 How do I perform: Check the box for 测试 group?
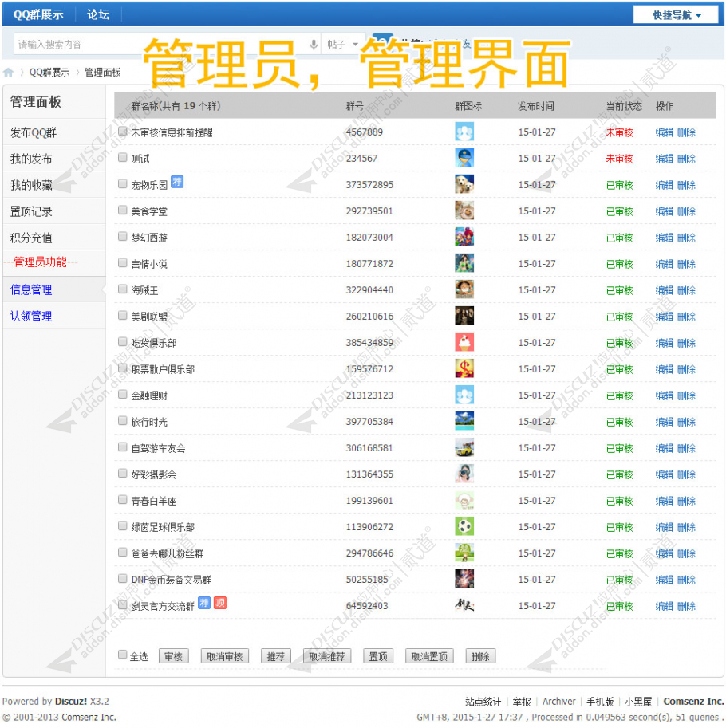coord(123,158)
